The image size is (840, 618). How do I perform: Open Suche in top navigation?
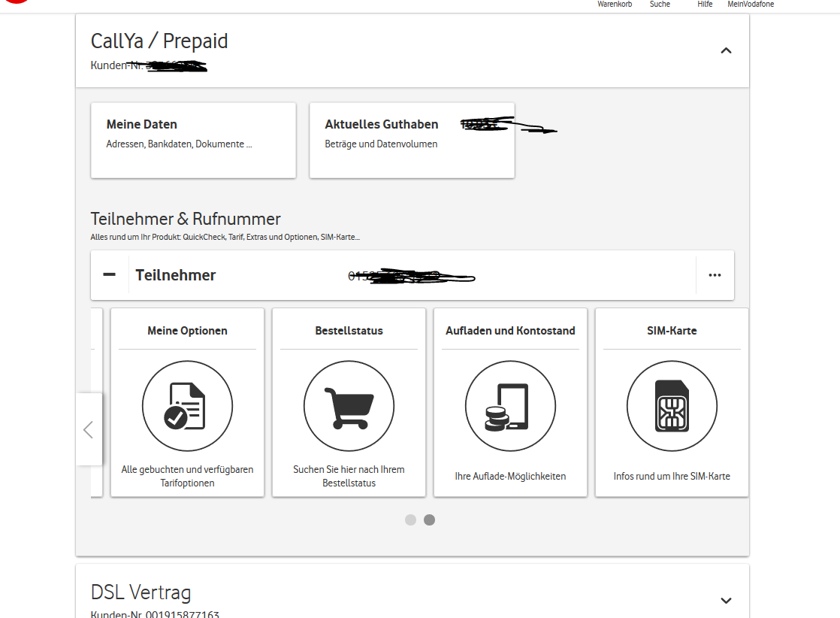click(x=660, y=5)
